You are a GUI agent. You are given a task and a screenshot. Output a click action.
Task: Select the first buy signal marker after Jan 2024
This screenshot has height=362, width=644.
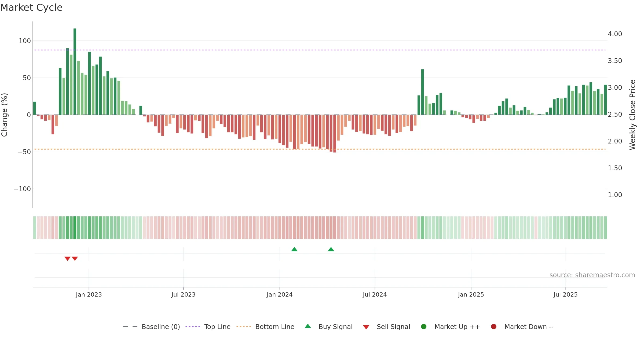click(294, 249)
